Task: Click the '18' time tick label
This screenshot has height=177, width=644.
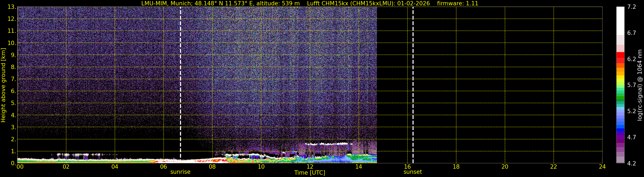Action: 456,167
